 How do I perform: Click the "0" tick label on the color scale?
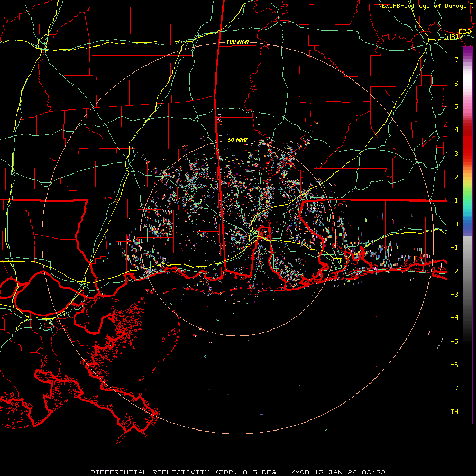click(x=456, y=224)
